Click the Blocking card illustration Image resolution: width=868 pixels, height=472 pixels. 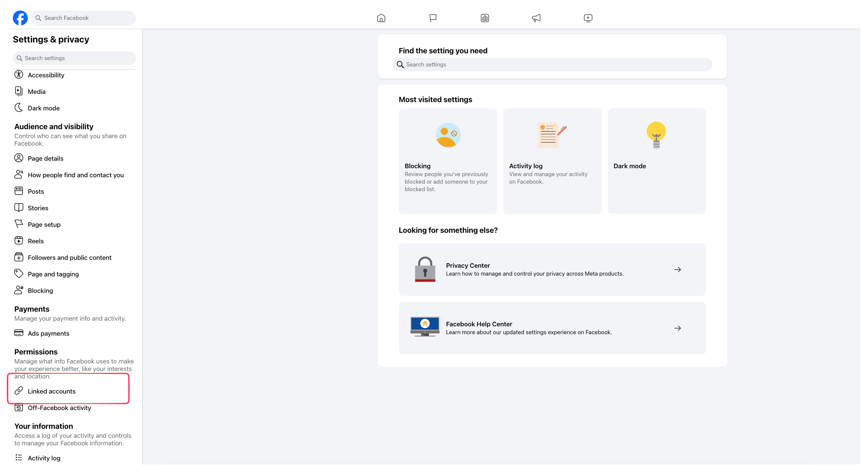448,135
